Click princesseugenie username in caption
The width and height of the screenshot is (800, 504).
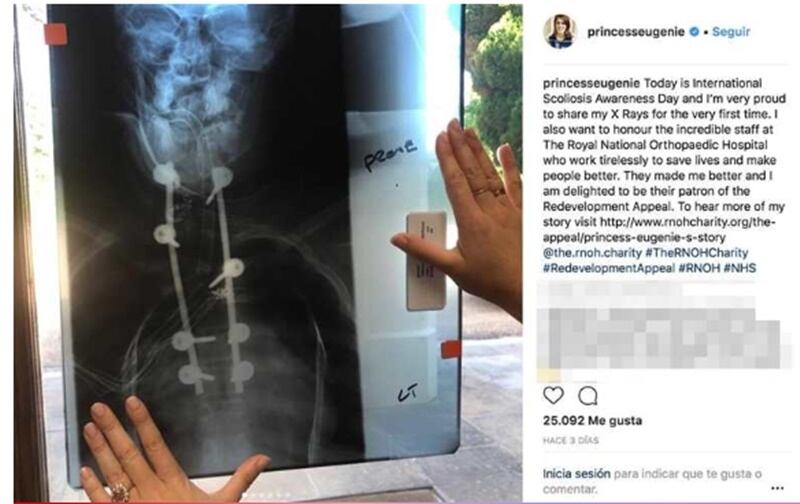tap(591, 83)
